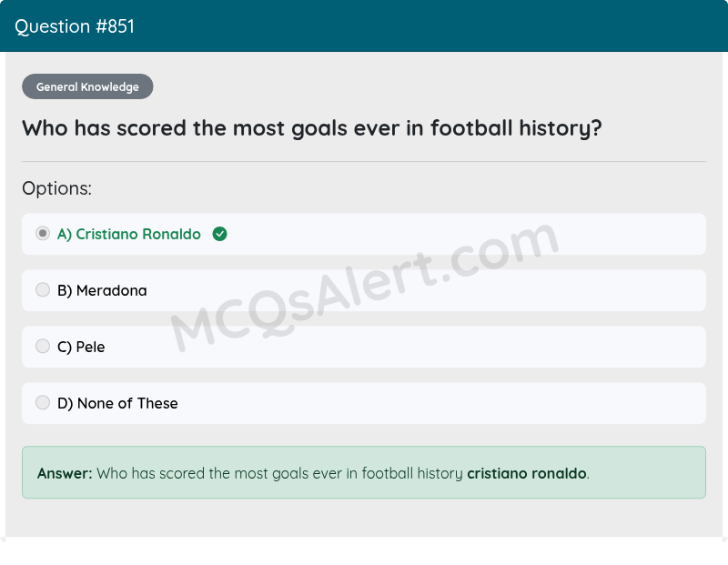Viewport: 728px width, 565px height.
Task: Select radio button for Pele
Action: [42, 346]
